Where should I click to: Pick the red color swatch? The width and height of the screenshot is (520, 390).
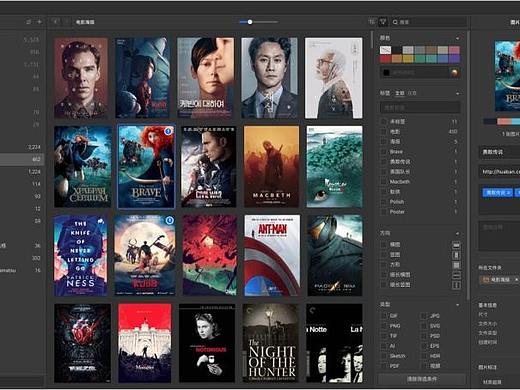[x=385, y=59]
